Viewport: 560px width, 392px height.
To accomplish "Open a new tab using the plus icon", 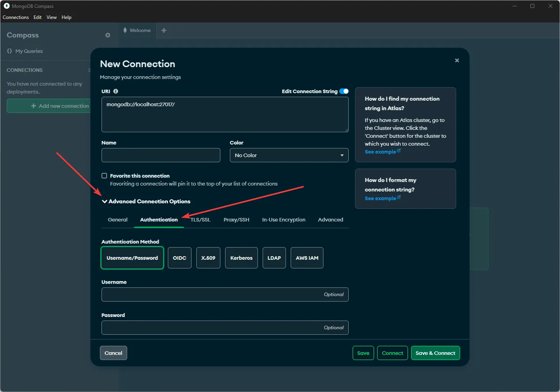I will [164, 30].
